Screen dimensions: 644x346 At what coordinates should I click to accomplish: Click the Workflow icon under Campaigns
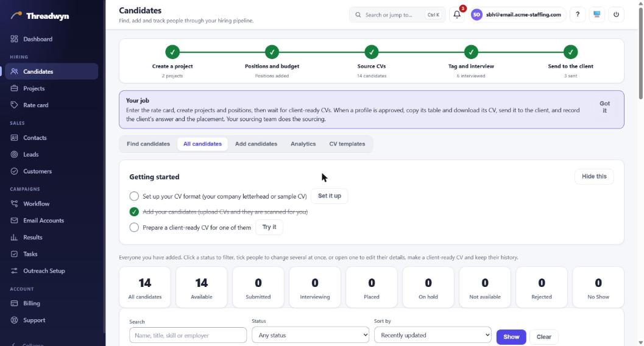pos(15,203)
